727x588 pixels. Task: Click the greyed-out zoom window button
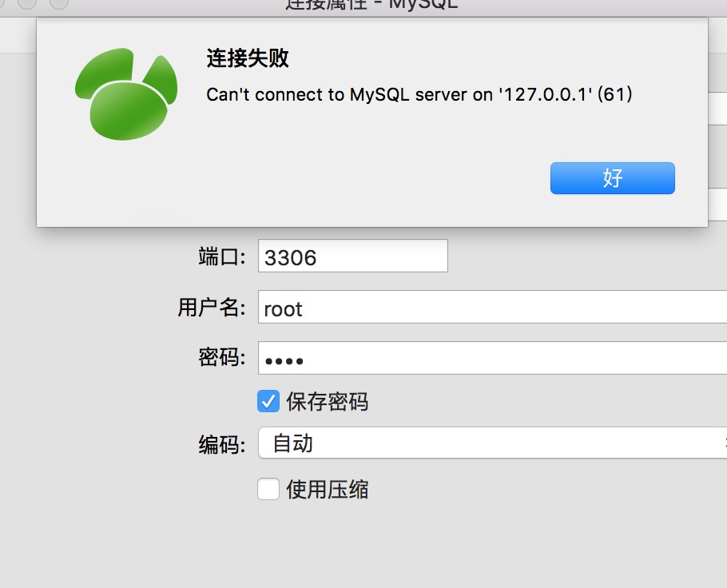59,2
